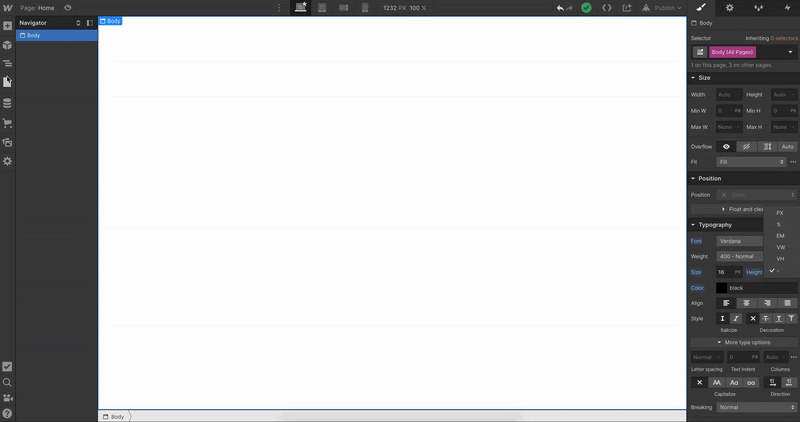The width and height of the screenshot is (800, 422).
Task: Open the Weight dropdown 400 - Normal
Action: (x=740, y=257)
